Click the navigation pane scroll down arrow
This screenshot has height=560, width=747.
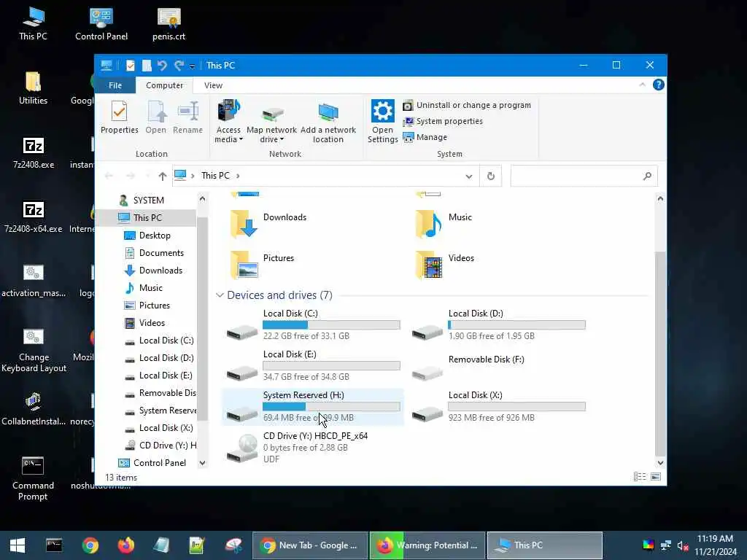(203, 463)
